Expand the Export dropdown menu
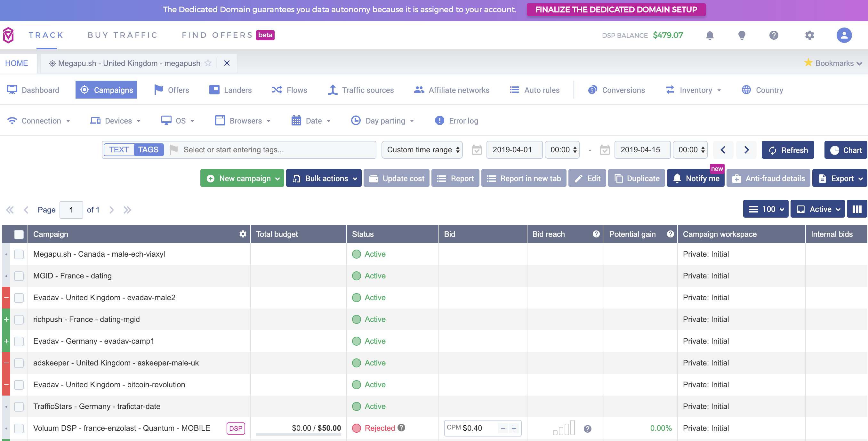Viewport: 868px width, 441px height. point(861,178)
